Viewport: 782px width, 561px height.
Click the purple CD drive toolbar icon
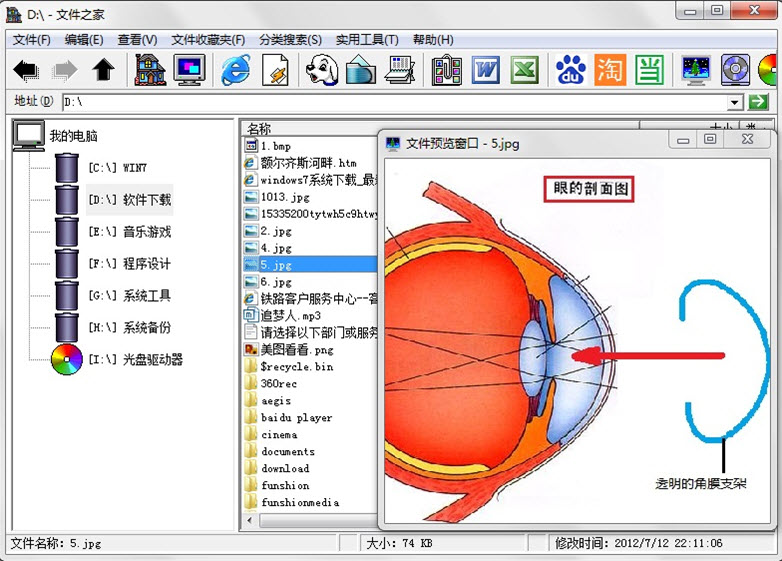[735, 70]
